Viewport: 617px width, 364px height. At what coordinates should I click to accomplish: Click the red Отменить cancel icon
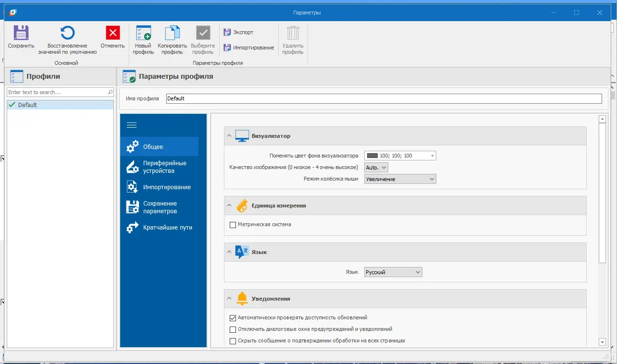pos(112,33)
